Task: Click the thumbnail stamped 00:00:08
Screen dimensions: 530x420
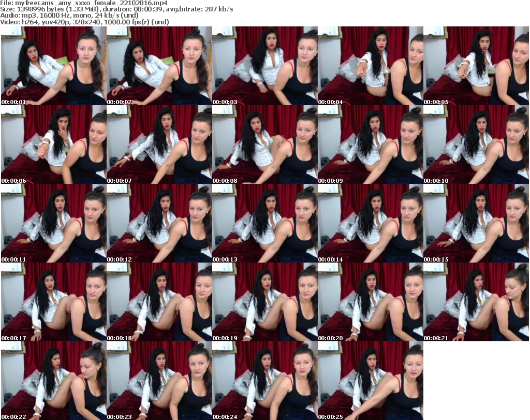Action: pos(264,144)
